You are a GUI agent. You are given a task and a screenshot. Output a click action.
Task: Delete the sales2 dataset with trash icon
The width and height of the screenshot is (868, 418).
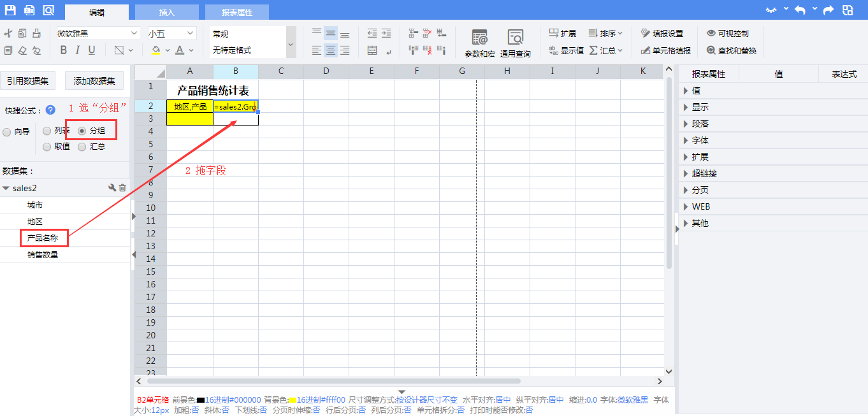pos(123,188)
